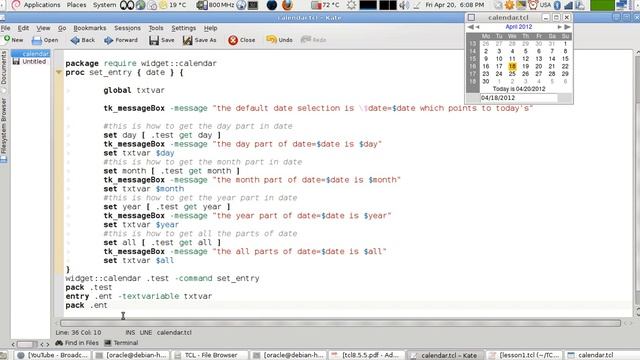Click the panel clock Fri Apr 20

(x=454, y=5)
